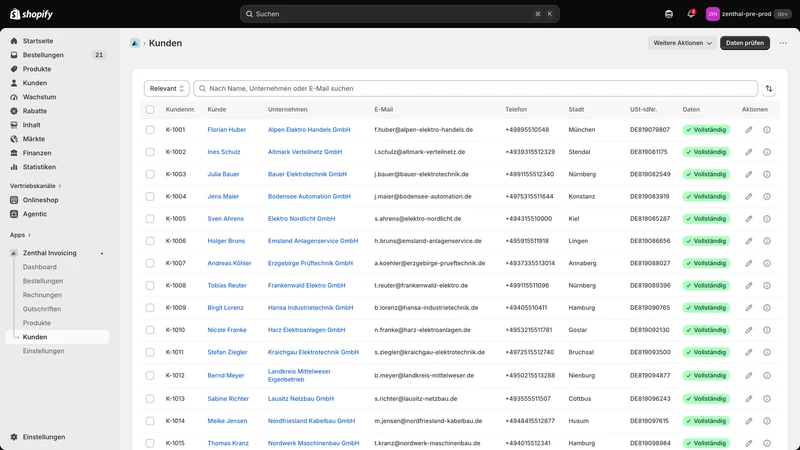Edit customer K-1014 Meike Jensen
The image size is (800, 450).
(x=748, y=421)
